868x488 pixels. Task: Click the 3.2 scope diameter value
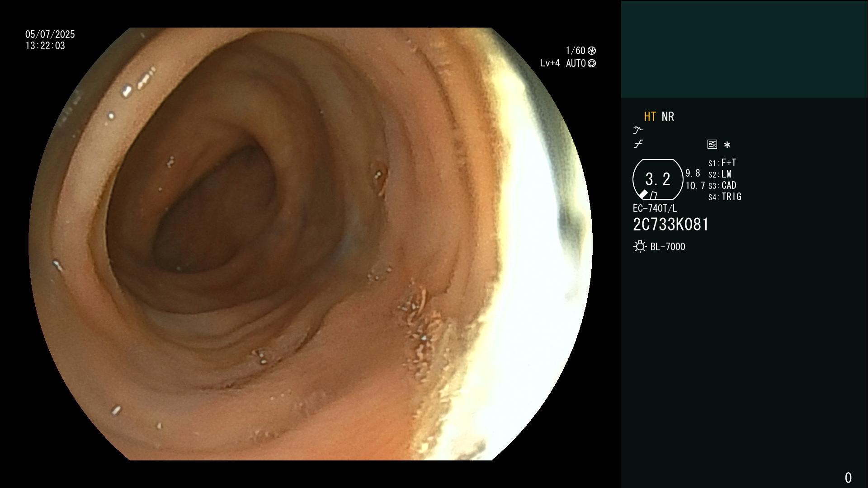pyautogui.click(x=658, y=179)
